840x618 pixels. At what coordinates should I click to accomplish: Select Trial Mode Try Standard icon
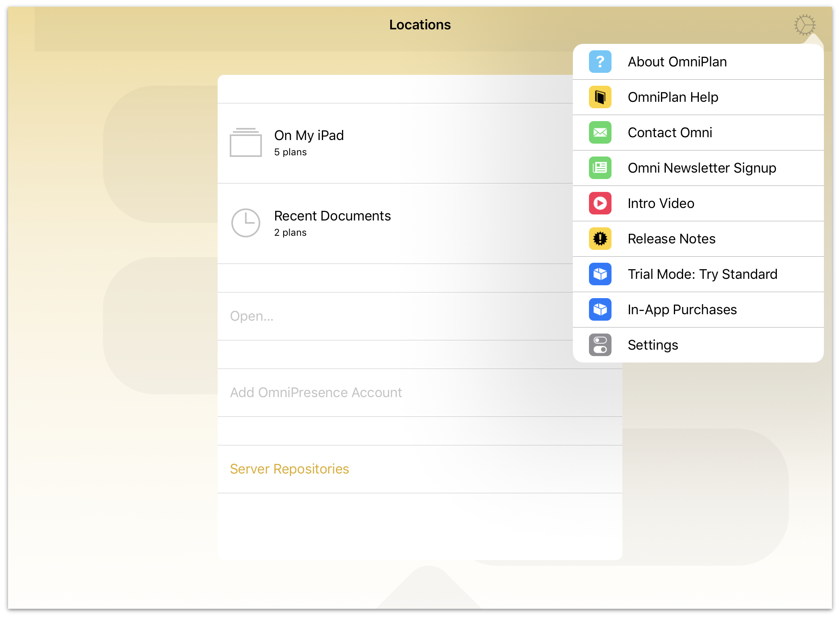pos(601,274)
